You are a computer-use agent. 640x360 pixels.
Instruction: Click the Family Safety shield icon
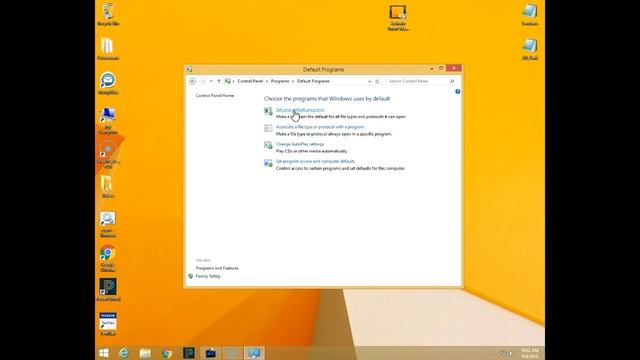(191, 276)
